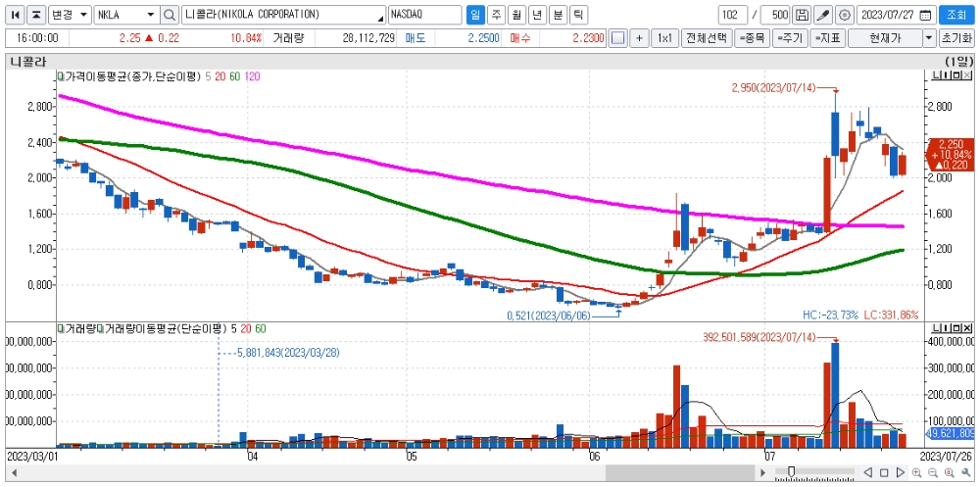
Task: Click the 현재가 button
Action: pos(885,38)
